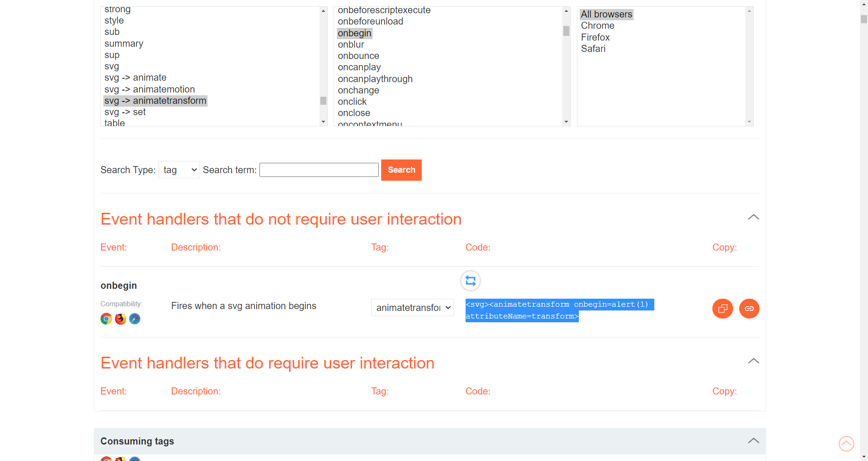Select 'onclick' in the events list

352,101
